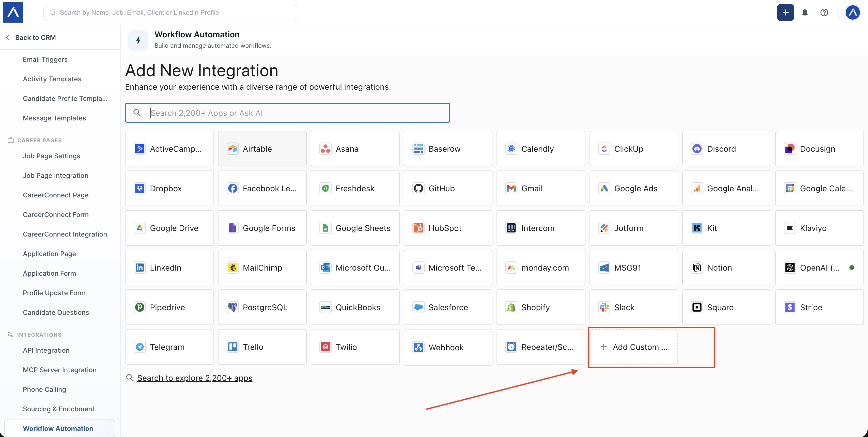
Task: Pick the Baserow integration
Action: pyautogui.click(x=448, y=149)
